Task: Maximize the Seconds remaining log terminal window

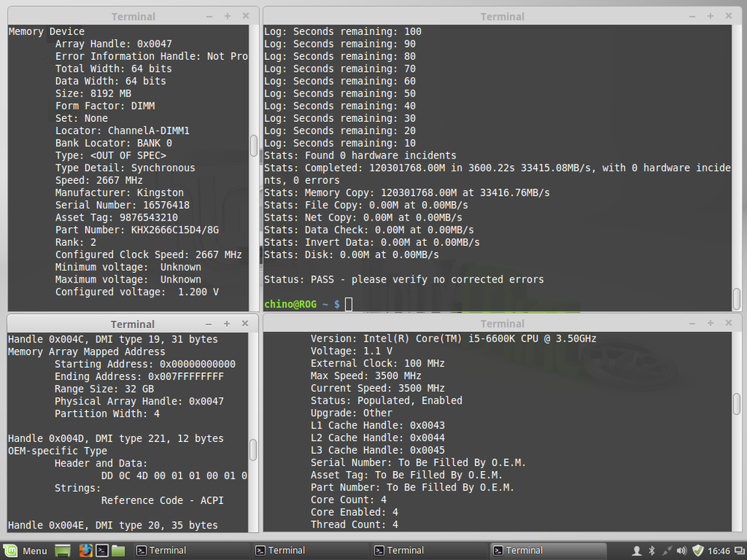Action: [710, 16]
